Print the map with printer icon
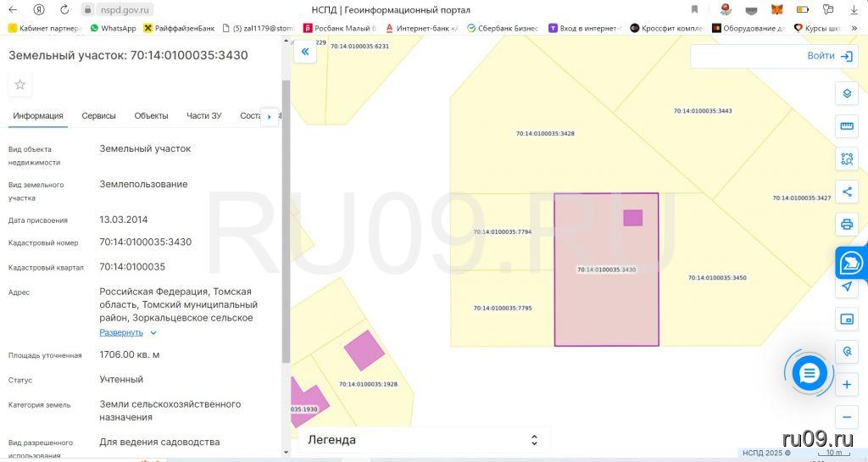This screenshot has width=868, height=462. (x=846, y=225)
